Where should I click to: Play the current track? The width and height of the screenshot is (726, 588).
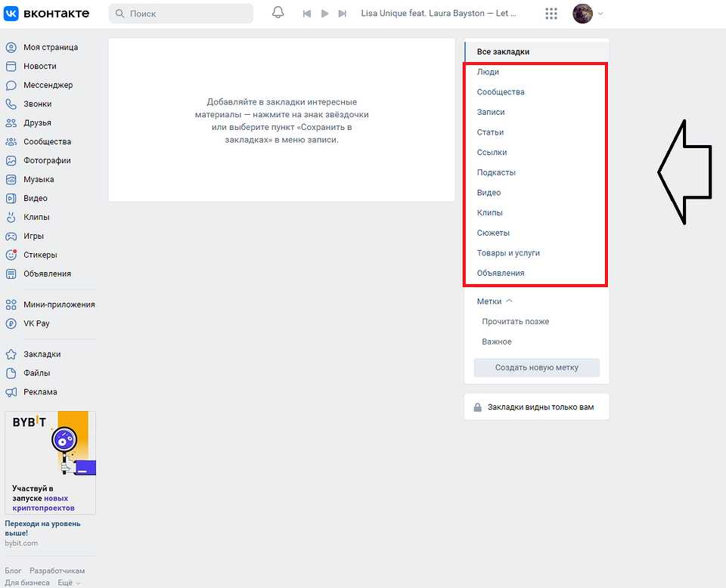pos(324,14)
